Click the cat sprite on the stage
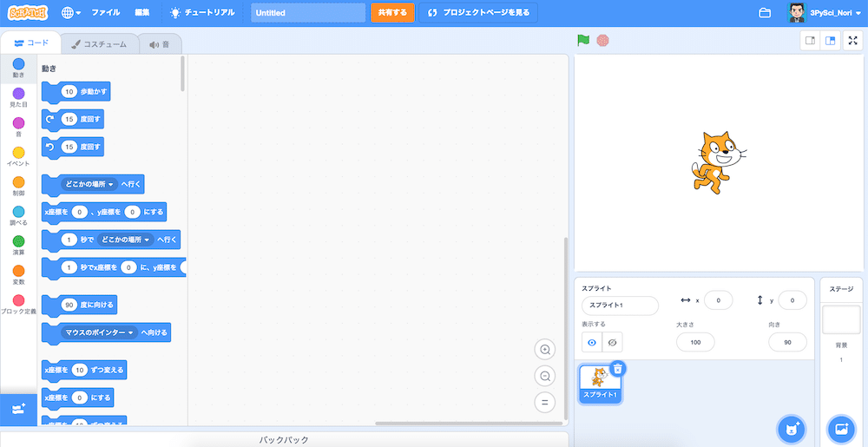Image resolution: width=868 pixels, height=447 pixels. click(x=718, y=162)
